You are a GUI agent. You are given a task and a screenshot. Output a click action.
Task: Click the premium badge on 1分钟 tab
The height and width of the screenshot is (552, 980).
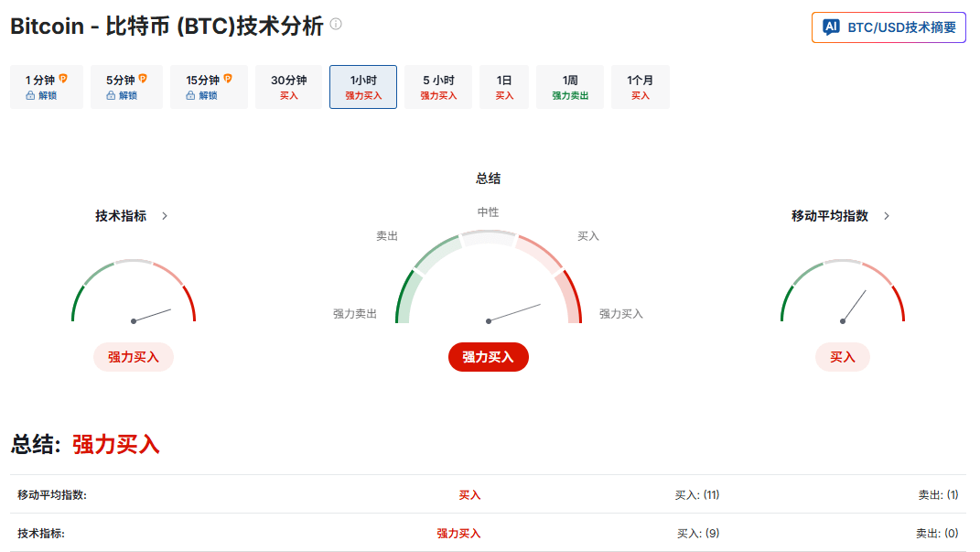(63, 79)
